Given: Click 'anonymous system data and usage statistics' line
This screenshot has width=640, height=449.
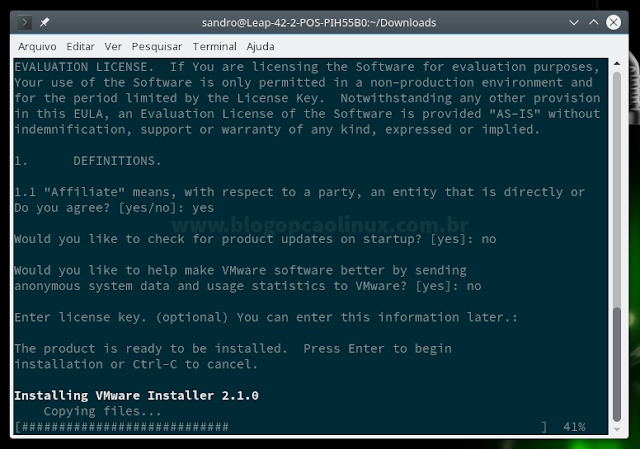Looking at the screenshot, I should coord(248,286).
